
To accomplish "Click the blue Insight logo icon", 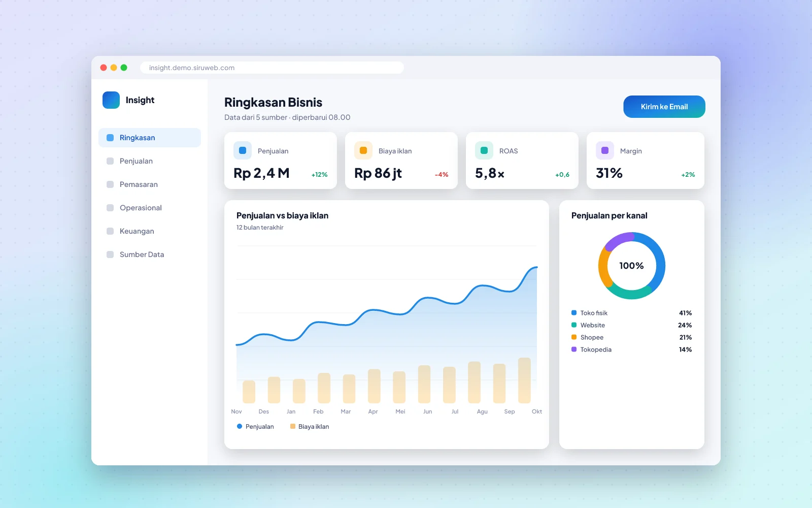I will click(x=111, y=100).
